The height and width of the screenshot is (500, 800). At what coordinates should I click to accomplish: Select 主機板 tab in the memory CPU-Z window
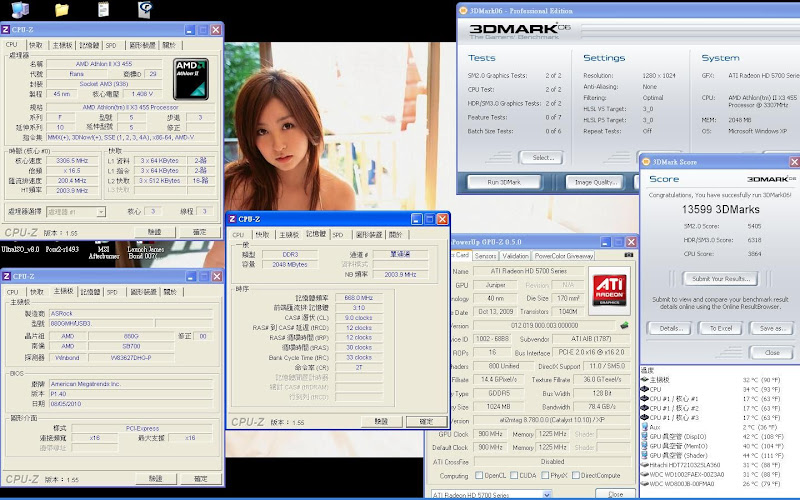[289, 235]
